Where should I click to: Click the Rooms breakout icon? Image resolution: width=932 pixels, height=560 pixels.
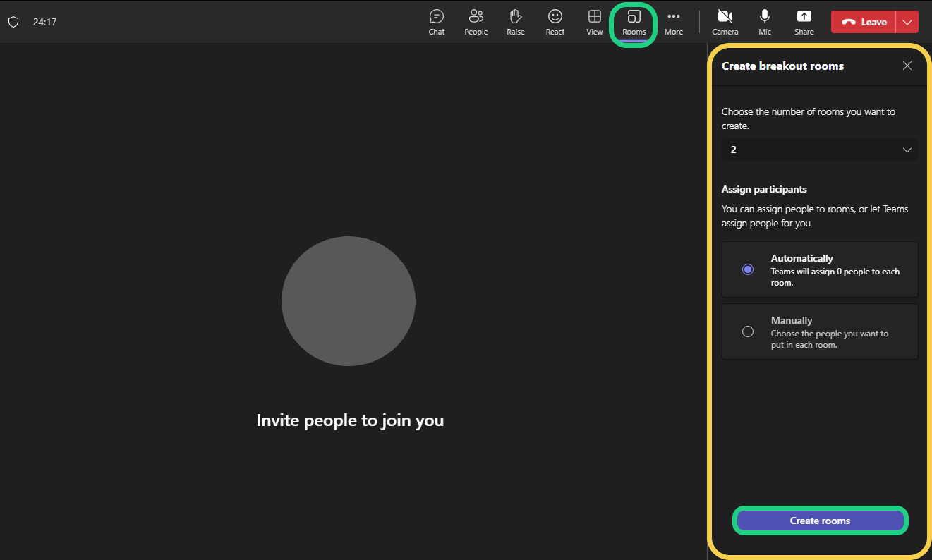[x=634, y=22]
